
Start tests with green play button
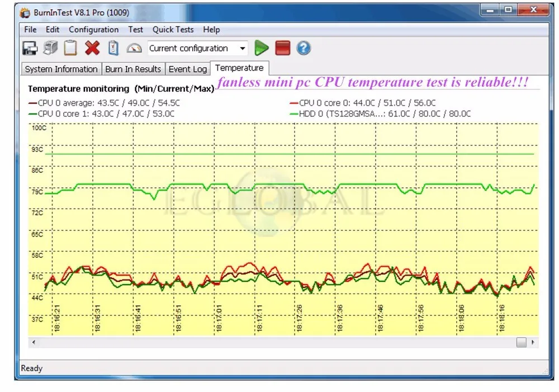click(261, 48)
